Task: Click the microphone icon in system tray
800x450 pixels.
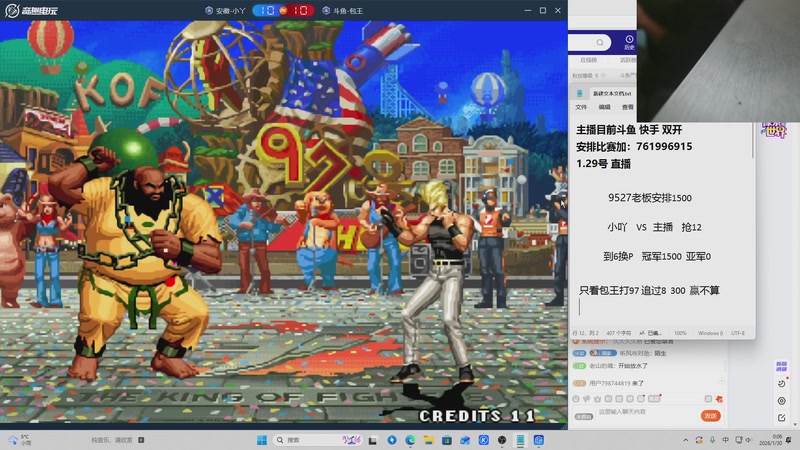Action: (x=712, y=440)
